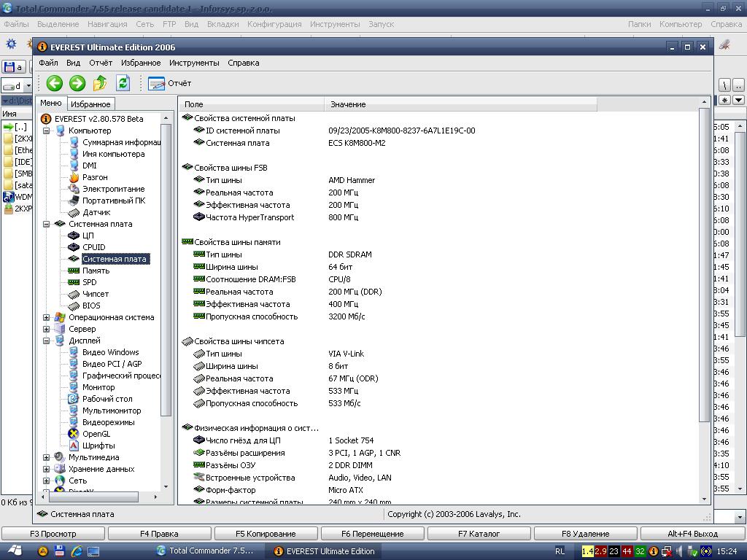The width and height of the screenshot is (747, 560).
Task: Select the Память tree item
Action: [x=96, y=271]
